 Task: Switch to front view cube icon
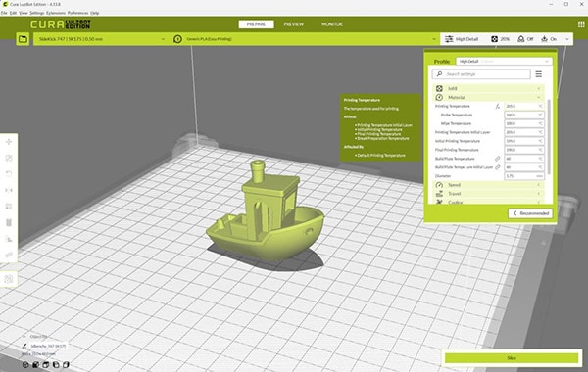coord(36,364)
